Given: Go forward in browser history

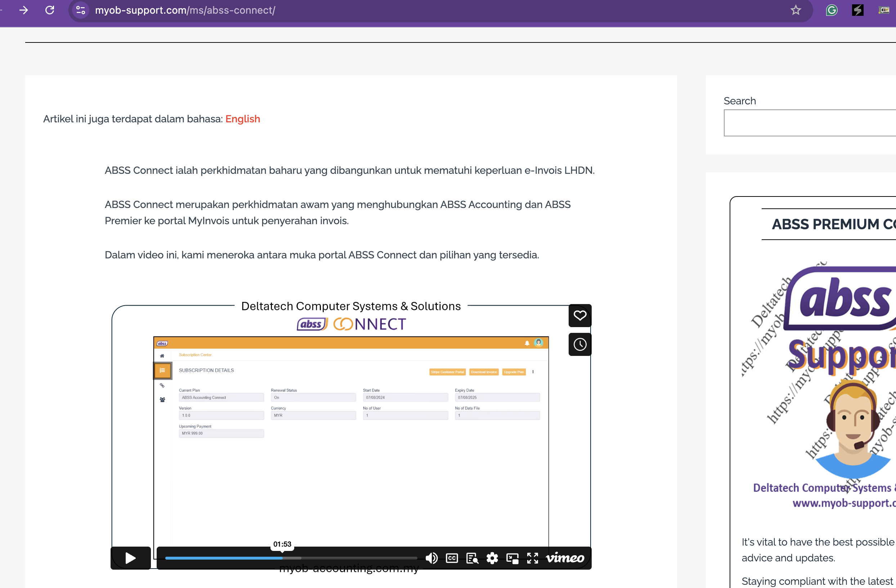Looking at the screenshot, I should 24,10.
